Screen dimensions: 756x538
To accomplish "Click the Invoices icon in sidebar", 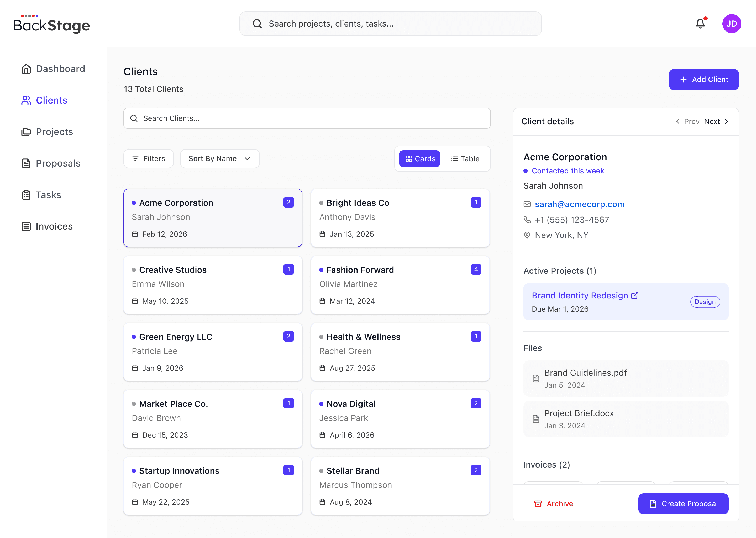I will pyautogui.click(x=26, y=227).
